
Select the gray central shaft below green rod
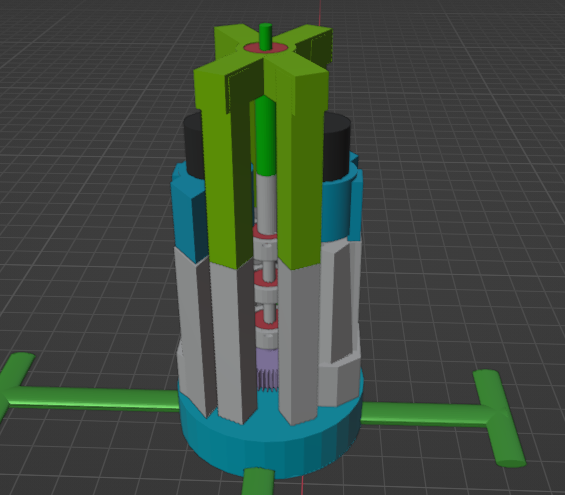coord(266,204)
